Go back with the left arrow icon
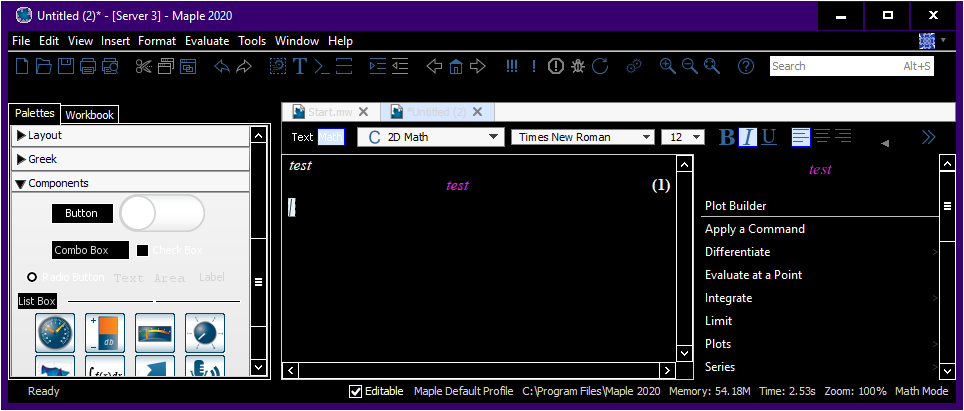Viewport: 964px width, 411px height. 434,66
